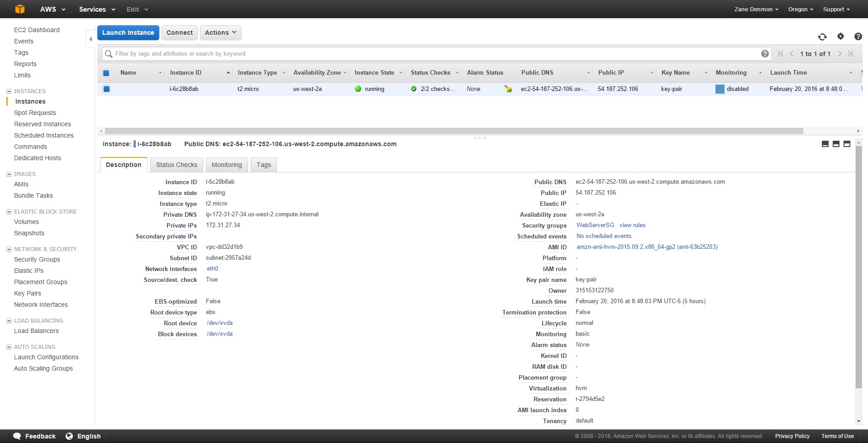Collapse the ELASTIC BLOCK STORE section
This screenshot has height=443, width=868.
[9, 212]
